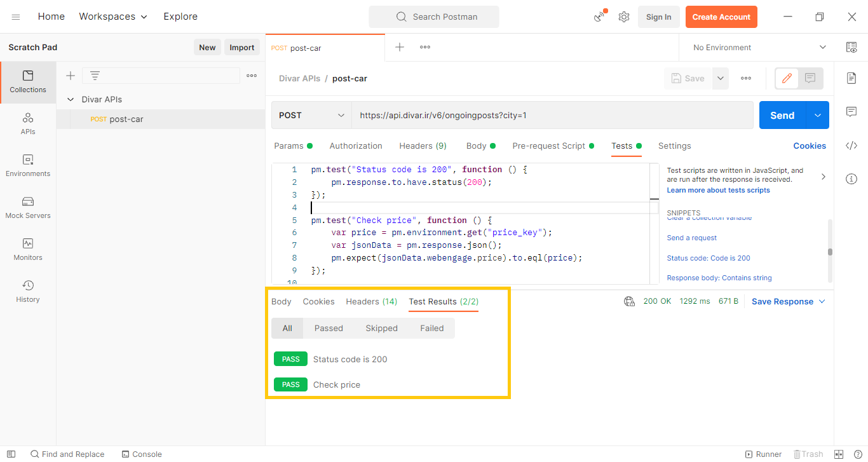Open the request Info icon
This screenshot has width=868, height=462.
click(851, 179)
